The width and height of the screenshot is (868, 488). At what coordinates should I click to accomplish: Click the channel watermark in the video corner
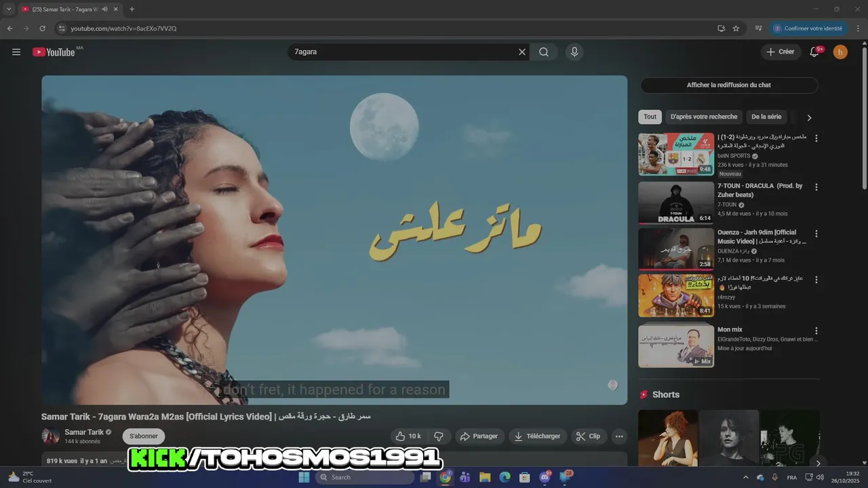pos(613,385)
